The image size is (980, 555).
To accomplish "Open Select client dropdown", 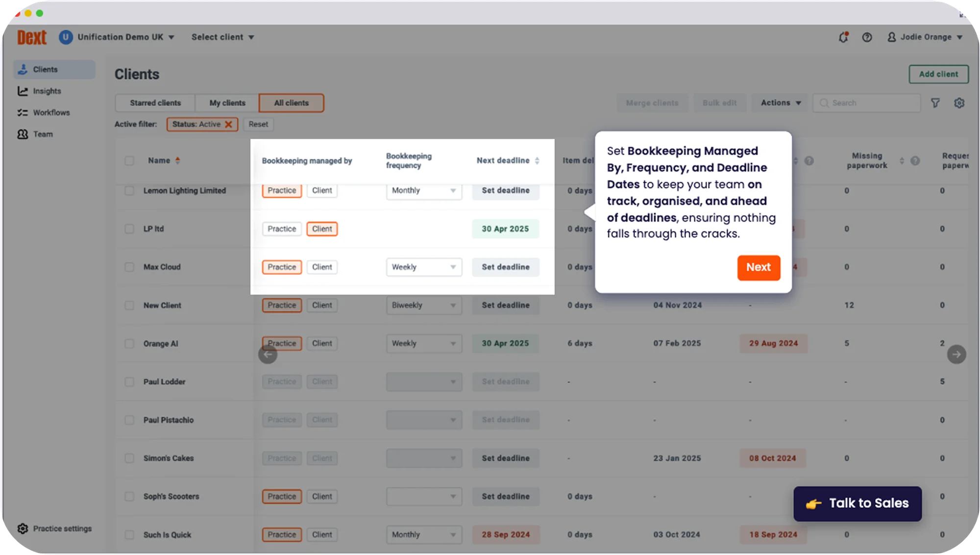I will (x=222, y=37).
